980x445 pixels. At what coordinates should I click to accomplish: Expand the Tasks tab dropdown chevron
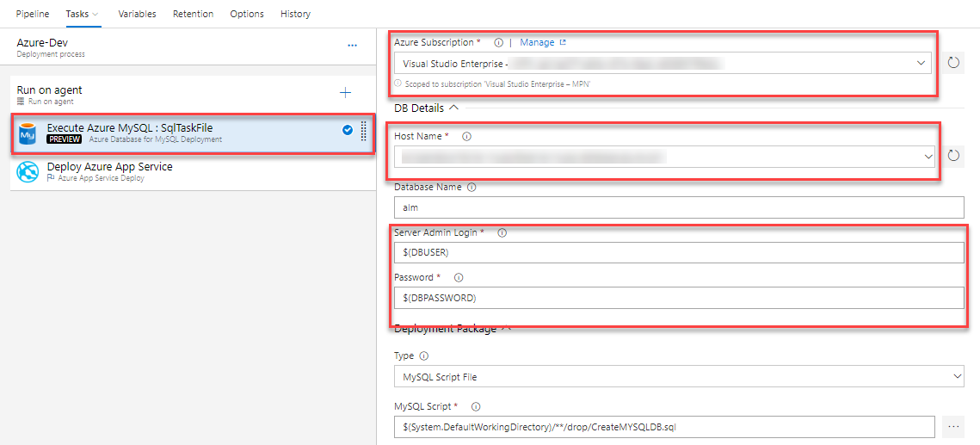95,14
